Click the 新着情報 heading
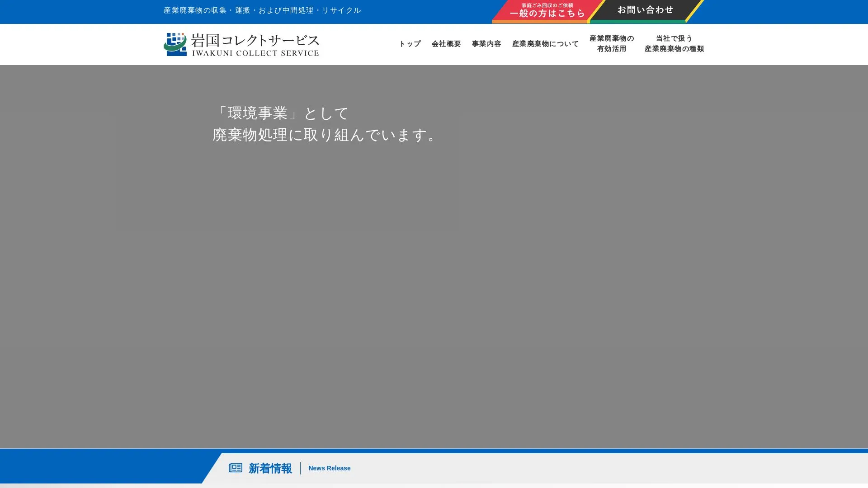Screen dimensions: 868x488 coord(270,468)
